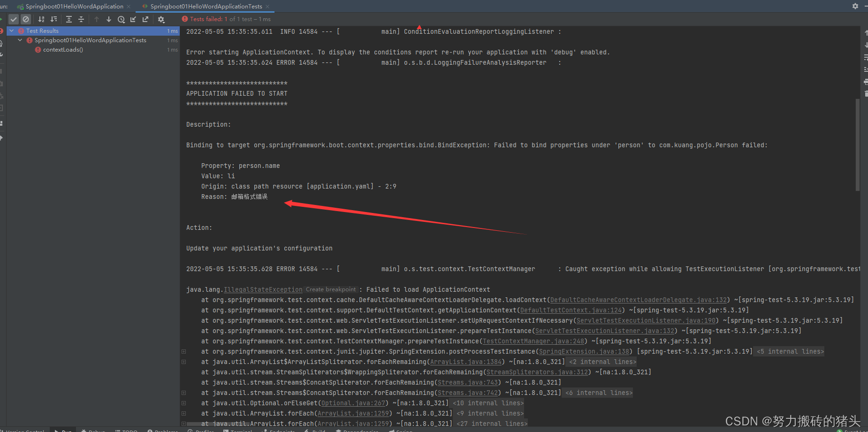Viewport: 868px width, 432px height.
Task: Close the Springboot01HelloWordApplicationTests run tab
Action: (267, 7)
